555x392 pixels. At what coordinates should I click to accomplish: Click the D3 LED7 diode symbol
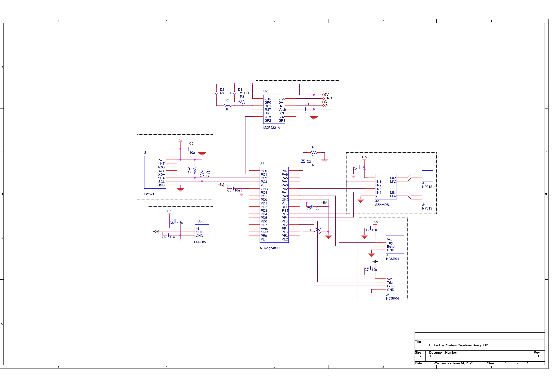[303, 161]
